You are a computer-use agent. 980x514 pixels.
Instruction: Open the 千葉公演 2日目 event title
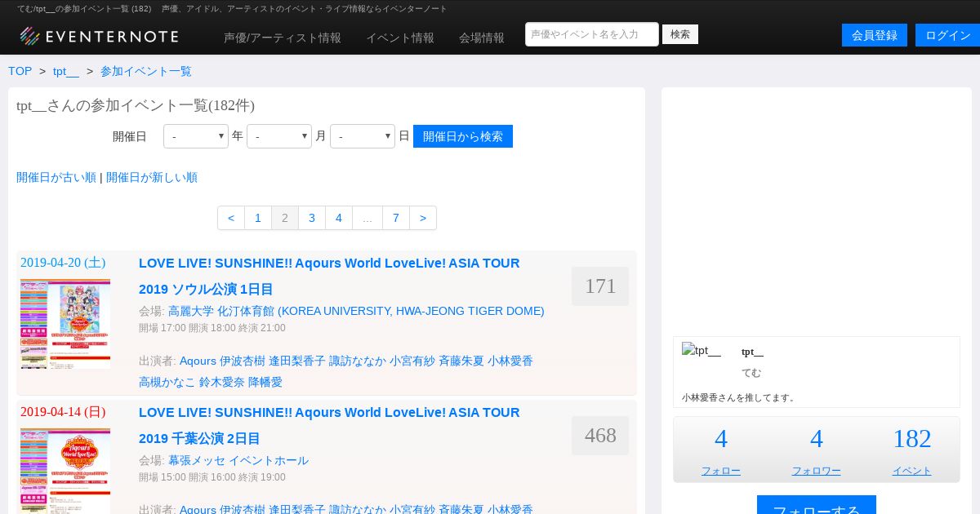tap(329, 425)
